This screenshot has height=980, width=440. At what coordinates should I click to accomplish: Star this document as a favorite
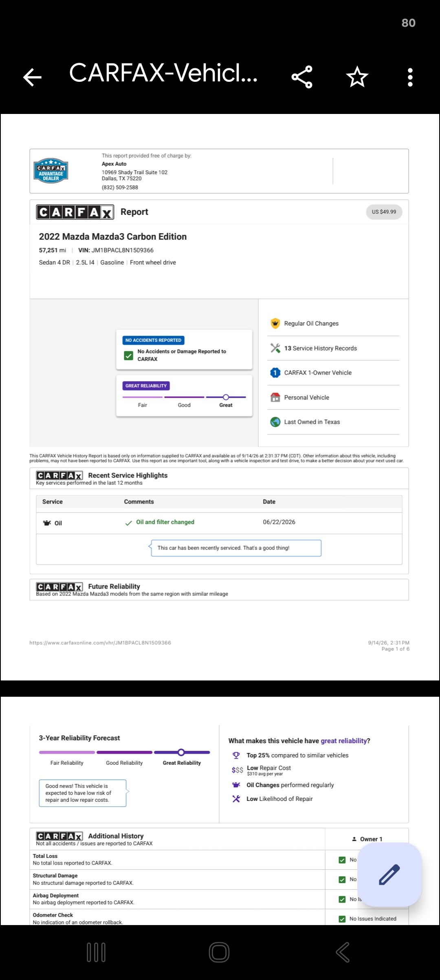(357, 77)
